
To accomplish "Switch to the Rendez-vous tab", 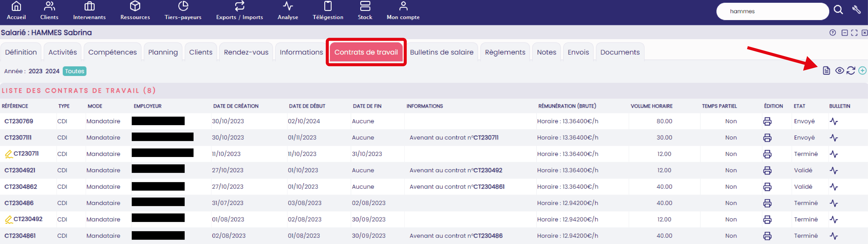I will 246,52.
